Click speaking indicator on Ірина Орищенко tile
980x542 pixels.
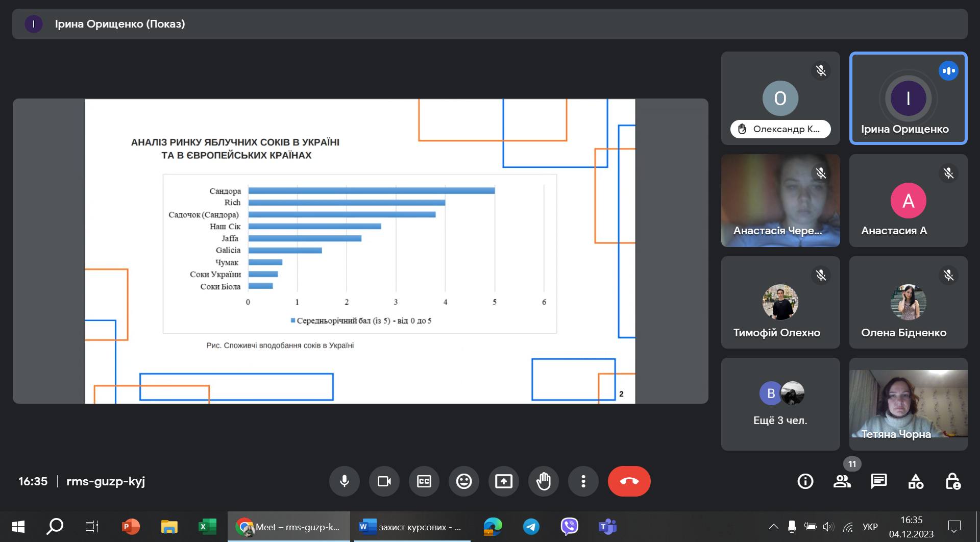(948, 71)
